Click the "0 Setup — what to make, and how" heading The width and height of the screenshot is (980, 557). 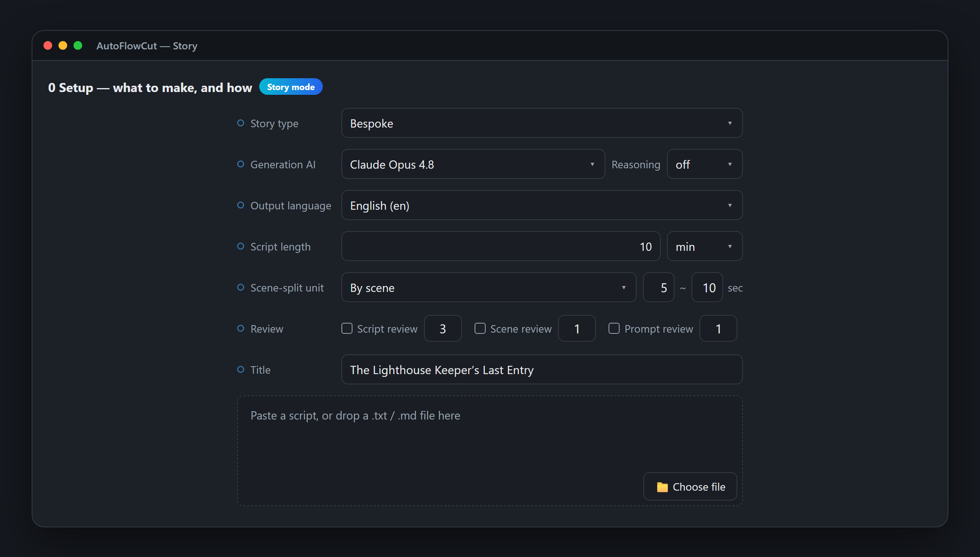(x=150, y=87)
